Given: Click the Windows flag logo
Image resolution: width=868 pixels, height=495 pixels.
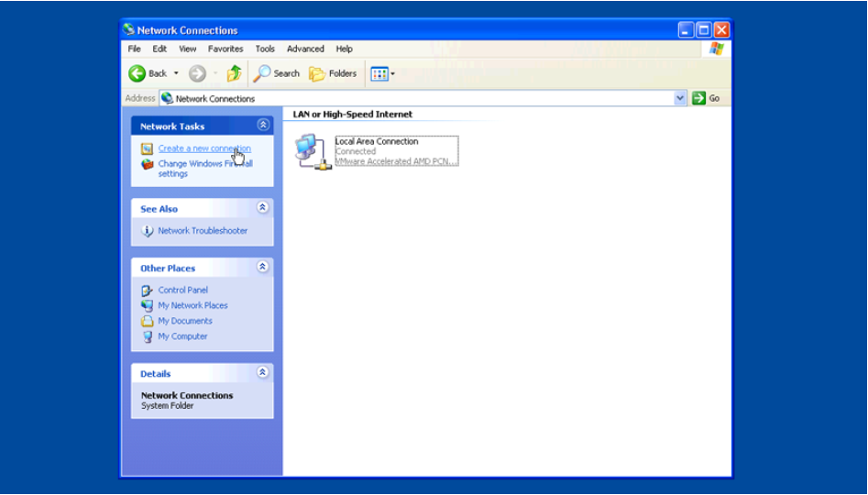Looking at the screenshot, I should point(717,49).
